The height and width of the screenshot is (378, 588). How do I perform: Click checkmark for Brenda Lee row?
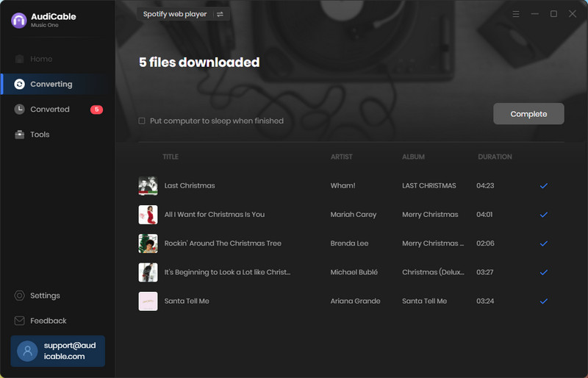[x=544, y=243]
